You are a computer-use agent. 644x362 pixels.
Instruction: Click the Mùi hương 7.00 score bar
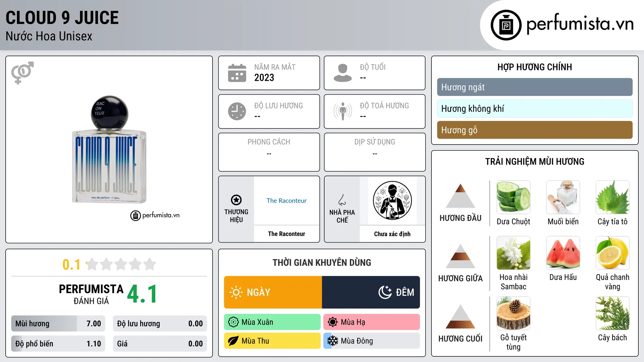coord(58,324)
